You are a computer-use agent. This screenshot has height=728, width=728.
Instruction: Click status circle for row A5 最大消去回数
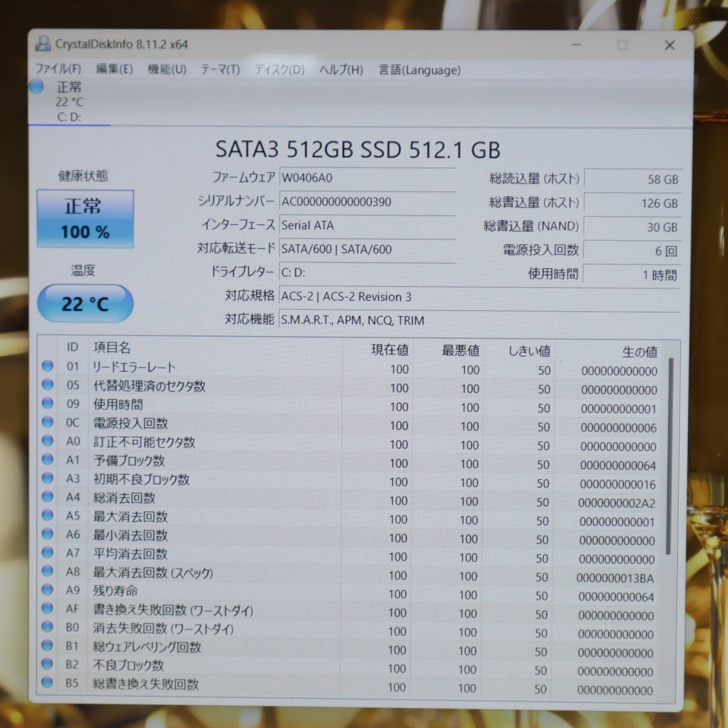(x=47, y=516)
